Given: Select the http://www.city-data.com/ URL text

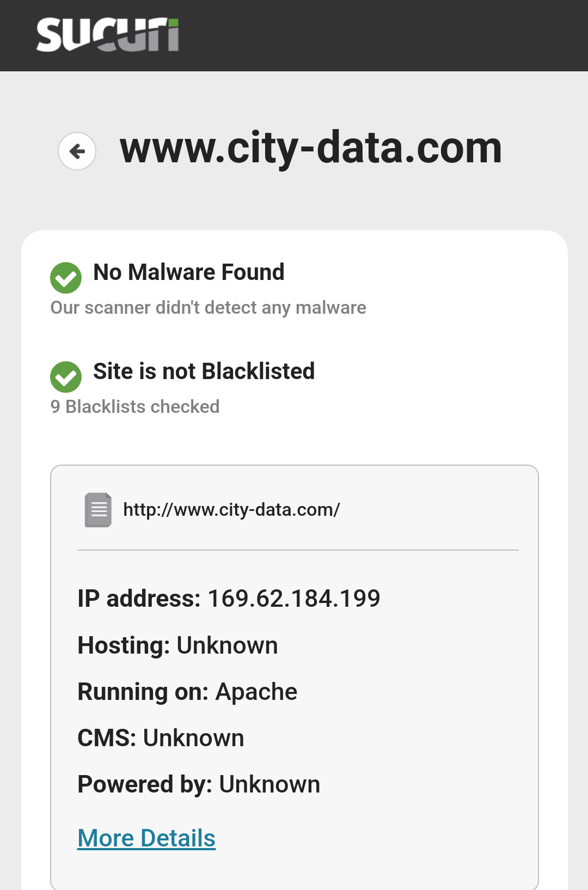Looking at the screenshot, I should tap(232, 510).
